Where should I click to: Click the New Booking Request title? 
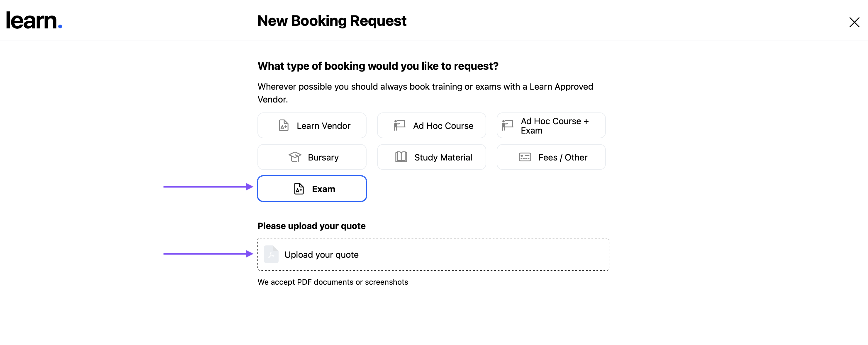tap(332, 21)
